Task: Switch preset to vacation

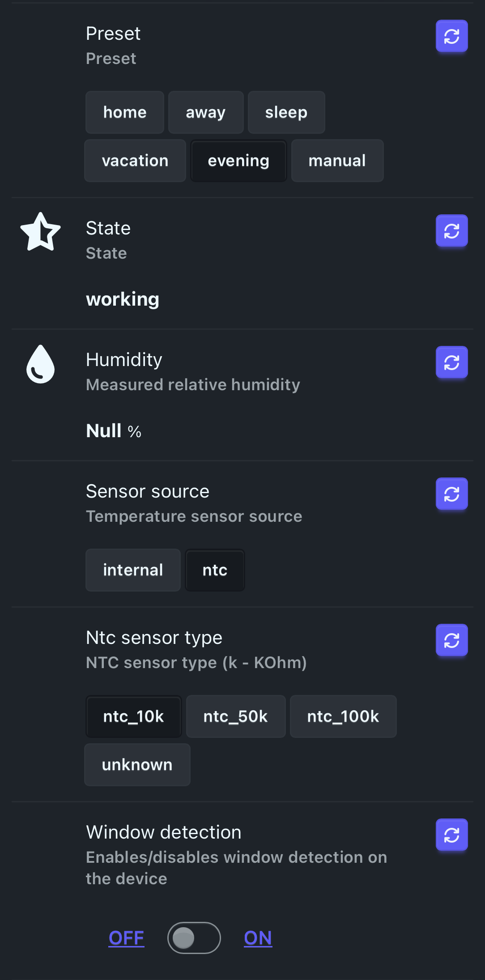Action: [x=135, y=161]
